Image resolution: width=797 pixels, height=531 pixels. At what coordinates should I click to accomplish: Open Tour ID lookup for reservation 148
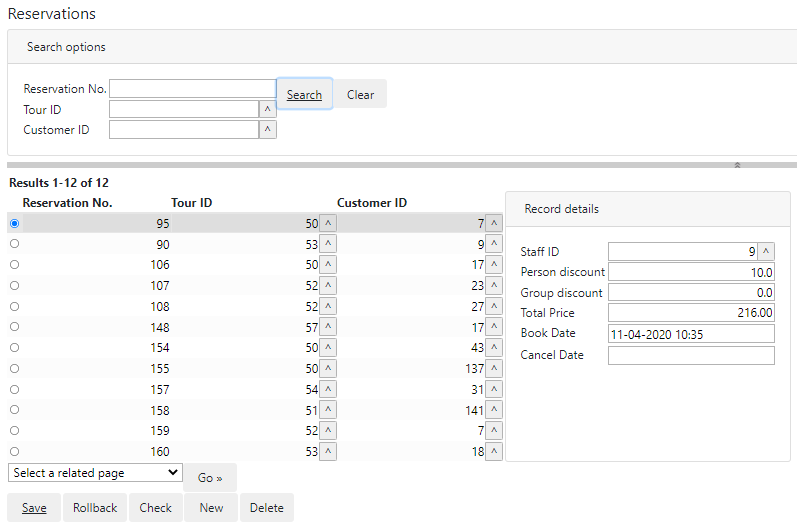click(x=328, y=327)
